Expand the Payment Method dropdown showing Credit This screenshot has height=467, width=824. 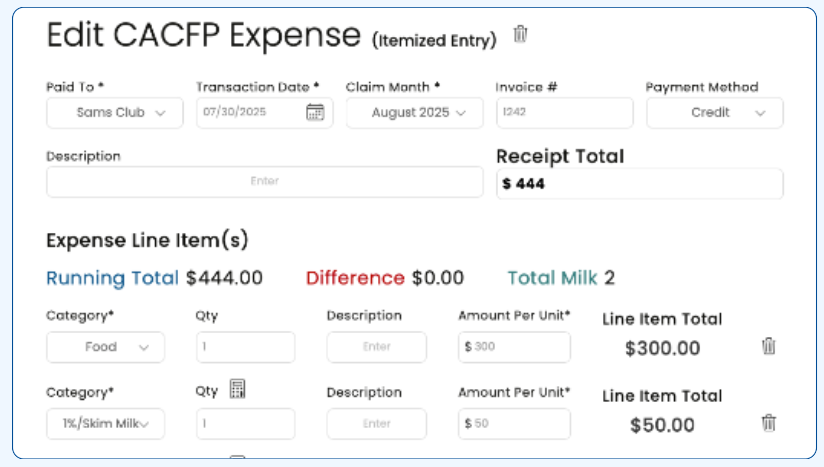tap(715, 112)
